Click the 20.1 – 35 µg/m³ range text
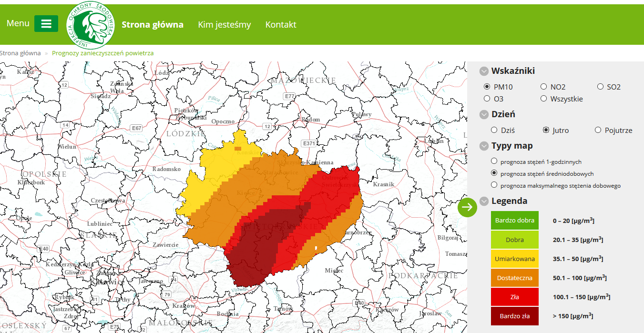Viewport: 644px width, 333px height. (578, 240)
